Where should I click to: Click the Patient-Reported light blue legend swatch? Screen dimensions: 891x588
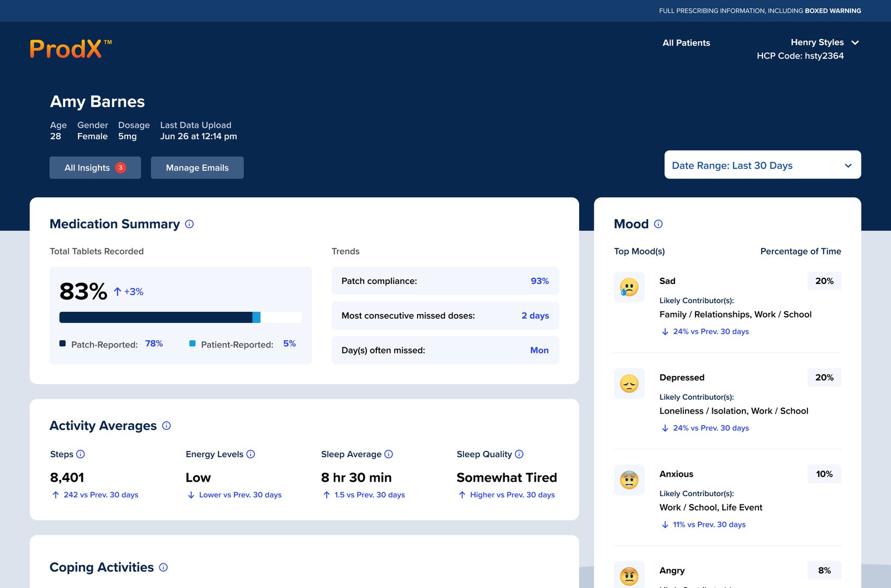tap(192, 344)
